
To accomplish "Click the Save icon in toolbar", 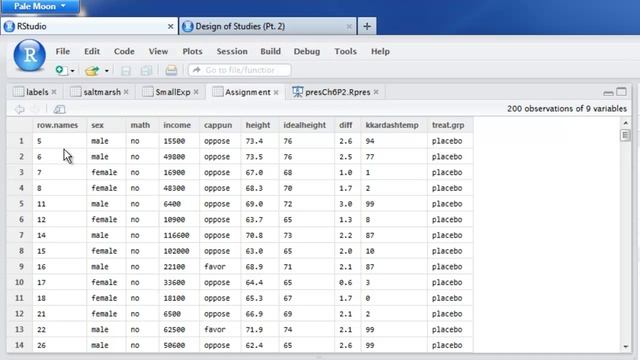I will pos(126,71).
